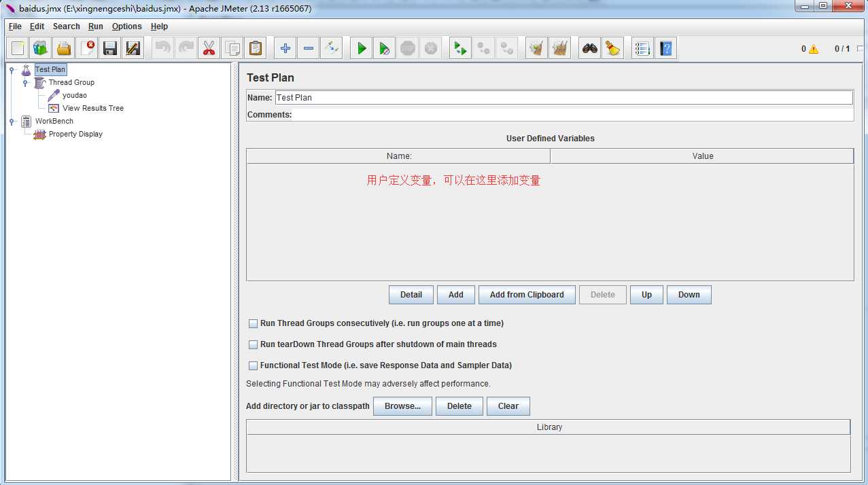Select Thread Group in the tree
This screenshot has height=485, width=868.
(71, 82)
